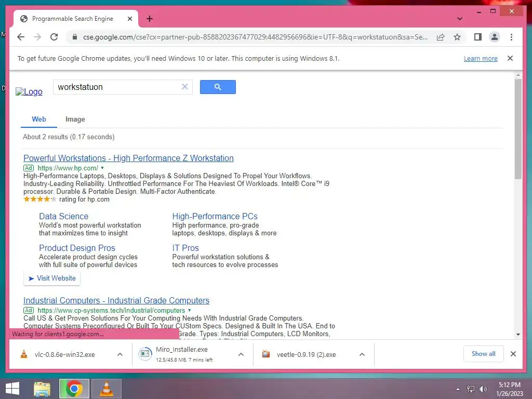Click the page scrollbar up arrow
This screenshot has height=399, width=532.
pyautogui.click(x=518, y=75)
